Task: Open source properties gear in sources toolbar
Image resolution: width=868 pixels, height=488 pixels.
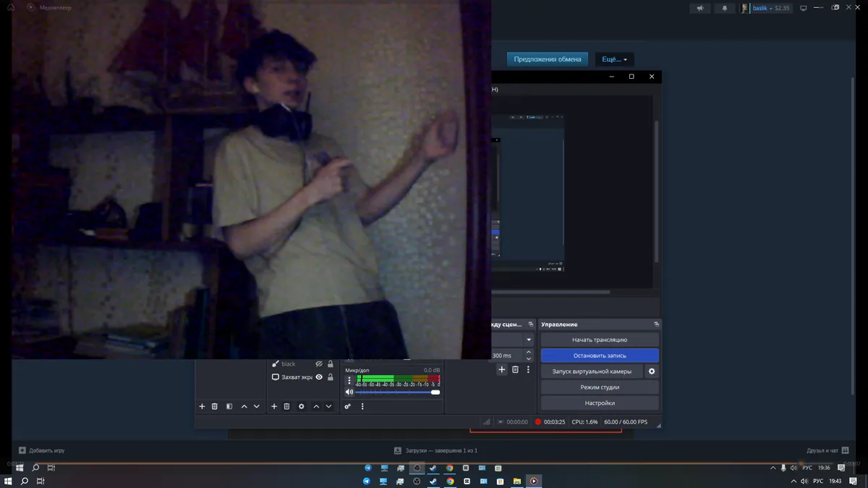Action: [x=302, y=406]
